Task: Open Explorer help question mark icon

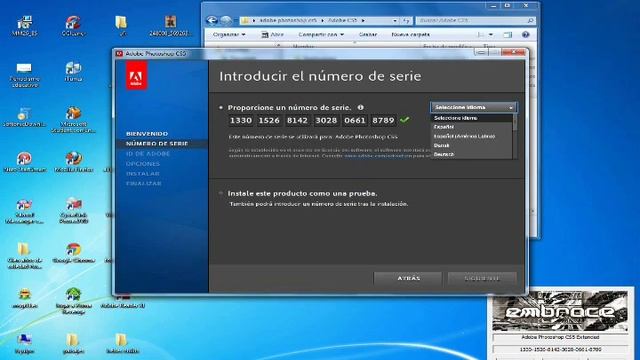Action: click(525, 35)
